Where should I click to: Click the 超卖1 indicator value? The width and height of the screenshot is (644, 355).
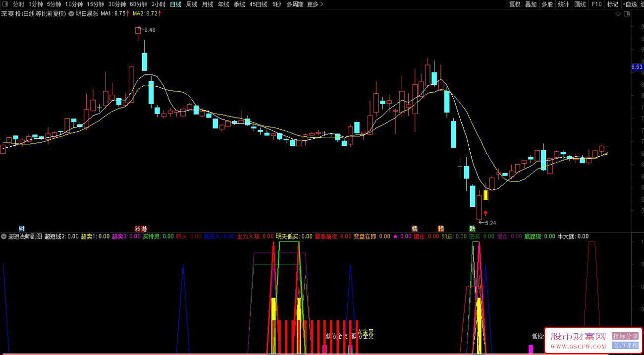point(95,237)
